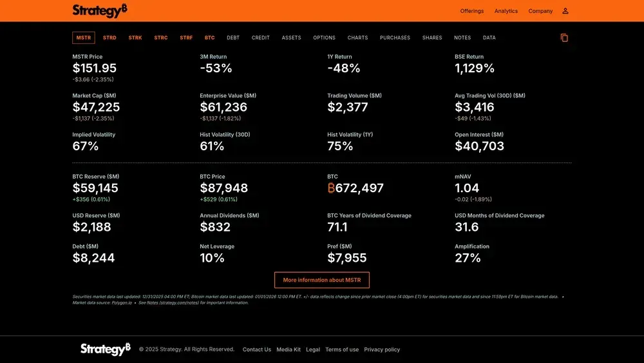Click the mNAV value 1.04
This screenshot has width=644, height=363.
pos(467,188)
